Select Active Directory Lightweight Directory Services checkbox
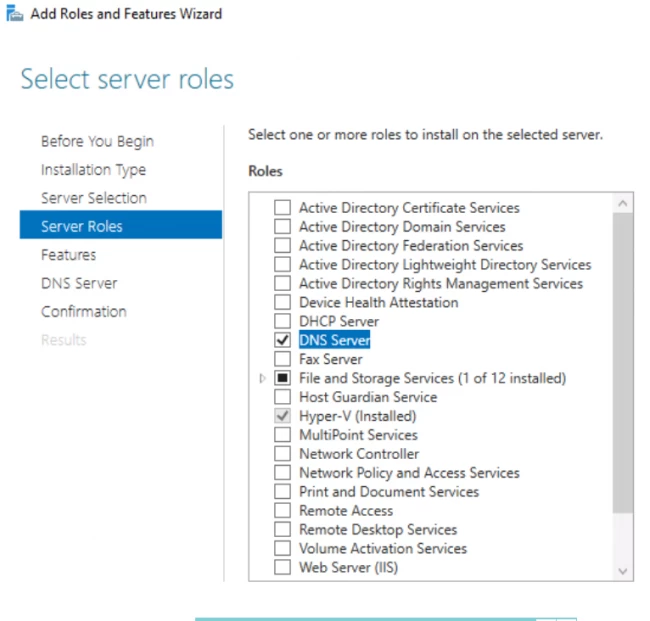Image resolution: width=650 pixels, height=621 pixels. click(282, 264)
